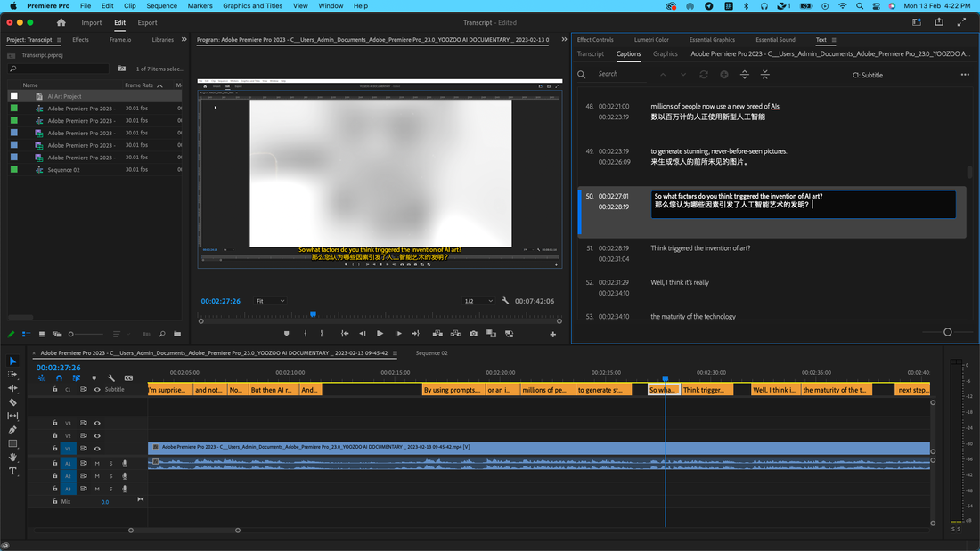This screenshot has width=980, height=551.
Task: Select the Slip tool
Action: 12,416
